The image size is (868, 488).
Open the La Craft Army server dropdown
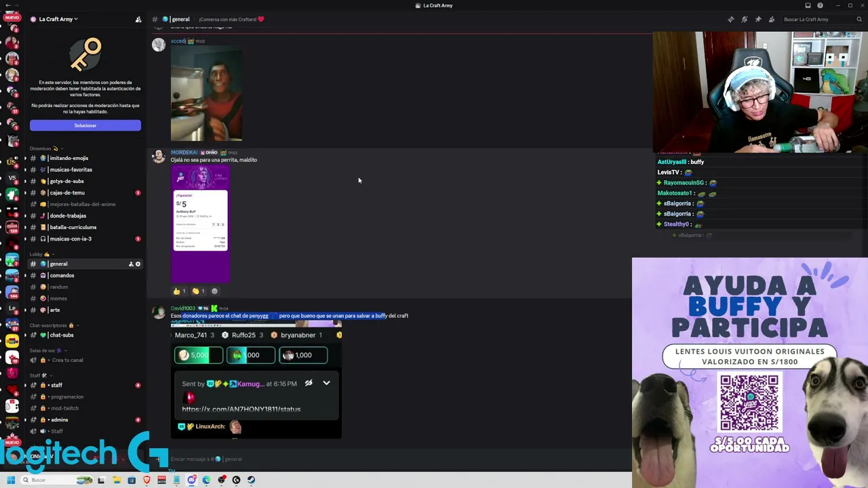(58, 19)
